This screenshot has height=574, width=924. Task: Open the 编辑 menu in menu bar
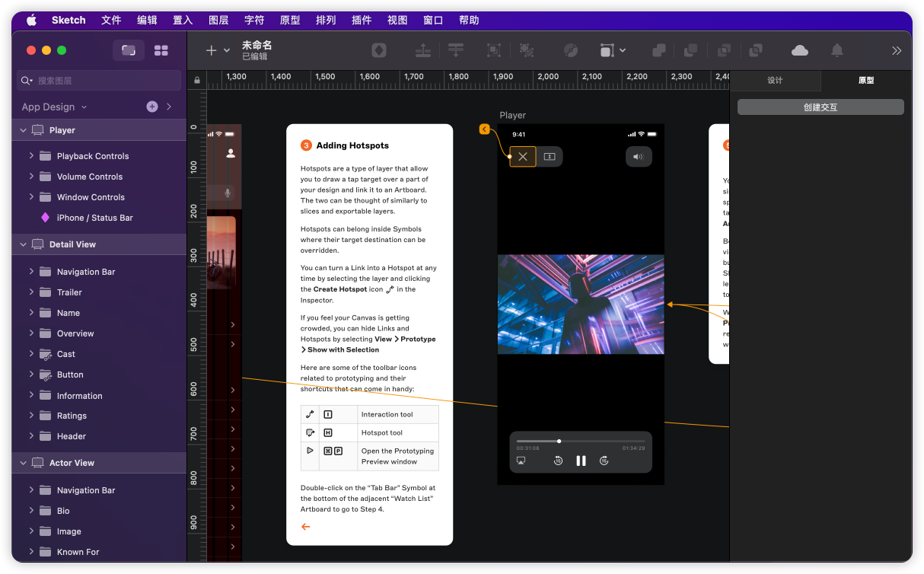pyautogui.click(x=147, y=21)
